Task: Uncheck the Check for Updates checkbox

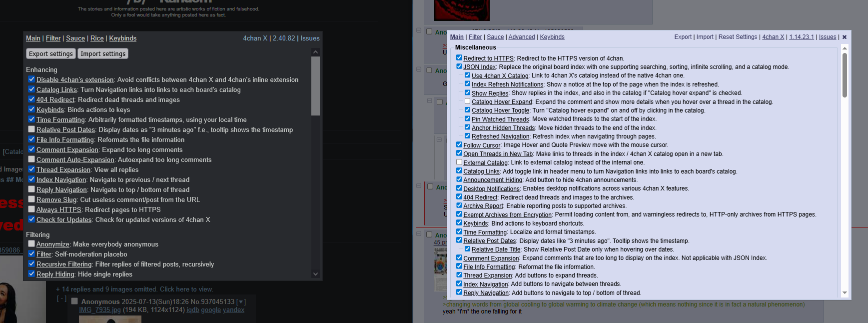Action: 31,219
